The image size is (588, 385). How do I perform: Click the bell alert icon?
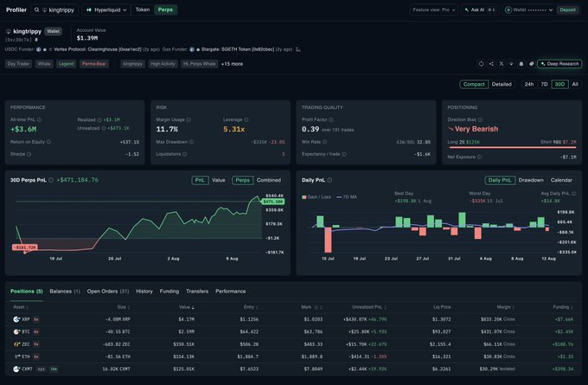[521, 64]
